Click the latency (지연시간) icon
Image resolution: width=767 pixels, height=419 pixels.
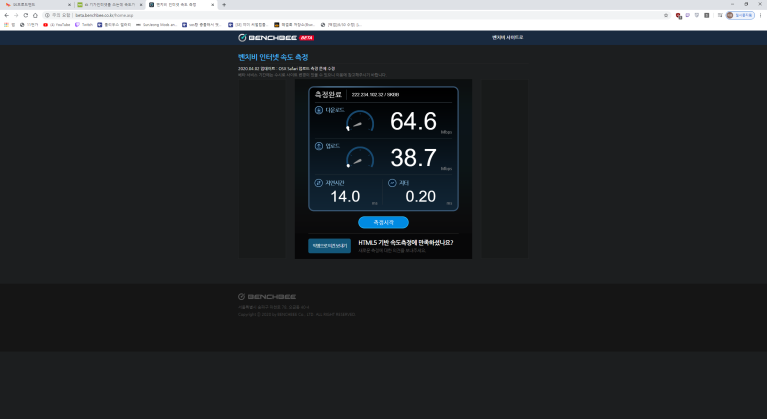319,183
